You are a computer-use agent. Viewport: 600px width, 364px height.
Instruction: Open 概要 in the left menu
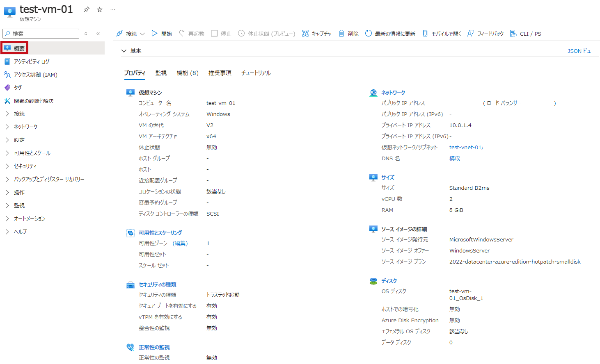[x=52, y=48]
